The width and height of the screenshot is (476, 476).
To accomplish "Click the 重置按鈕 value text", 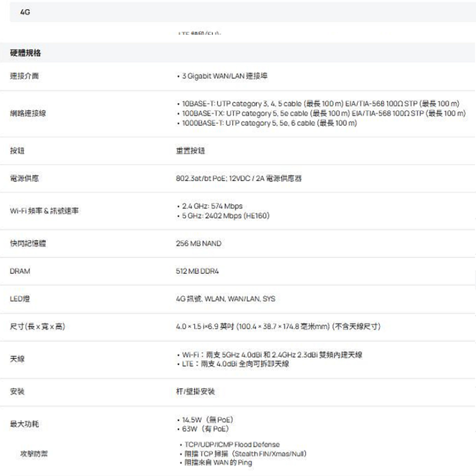I will pos(190,151).
